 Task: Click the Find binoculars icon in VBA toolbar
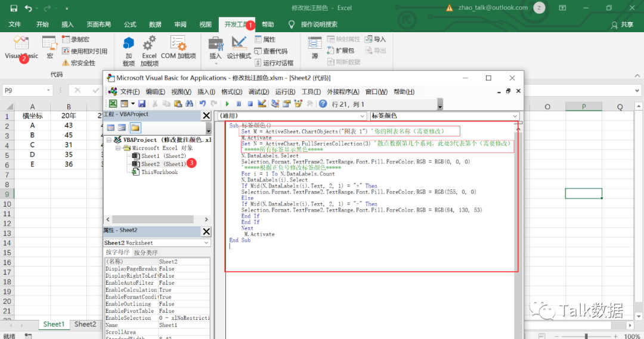coord(188,104)
